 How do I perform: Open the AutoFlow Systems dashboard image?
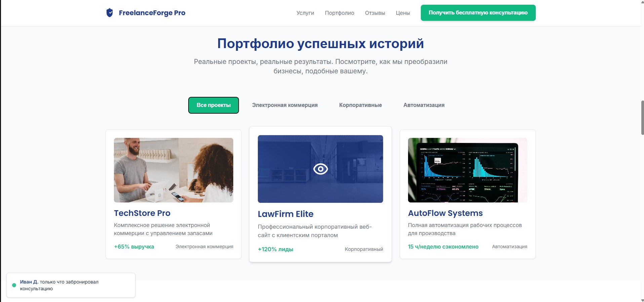468,170
